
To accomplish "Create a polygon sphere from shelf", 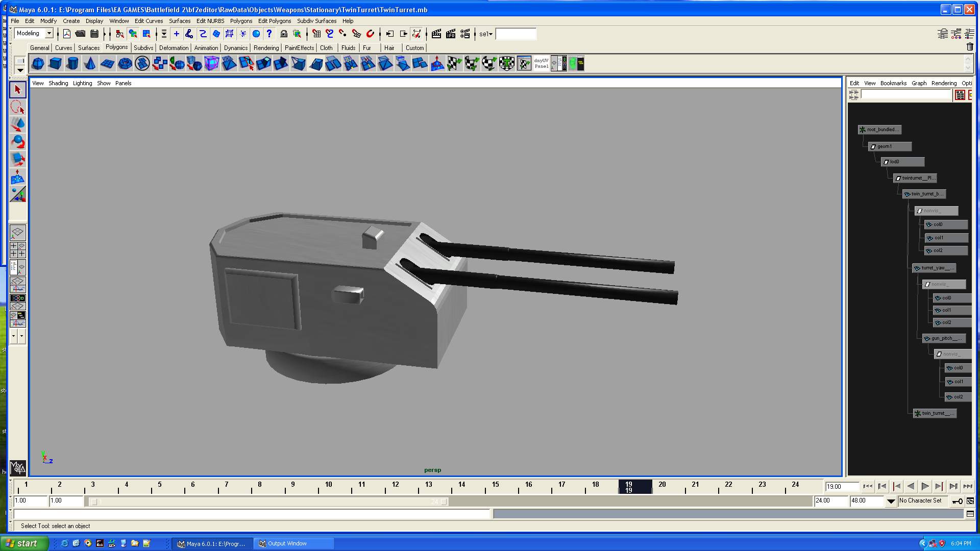I will click(x=38, y=63).
